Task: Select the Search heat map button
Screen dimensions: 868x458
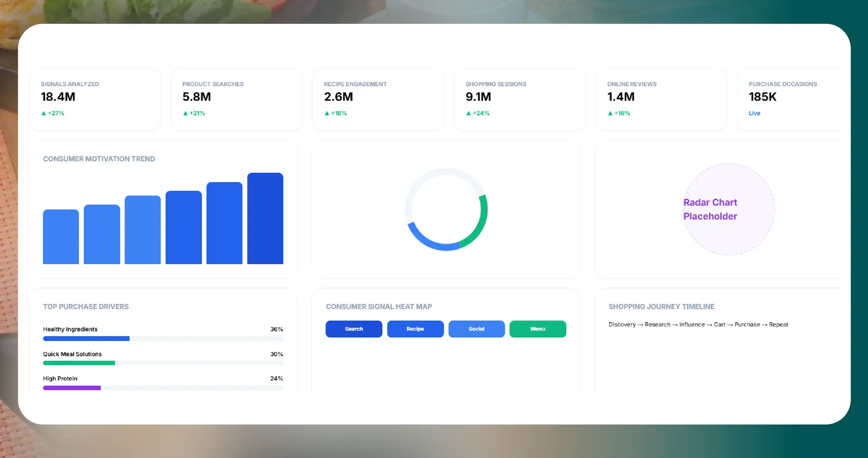Action: pos(354,329)
